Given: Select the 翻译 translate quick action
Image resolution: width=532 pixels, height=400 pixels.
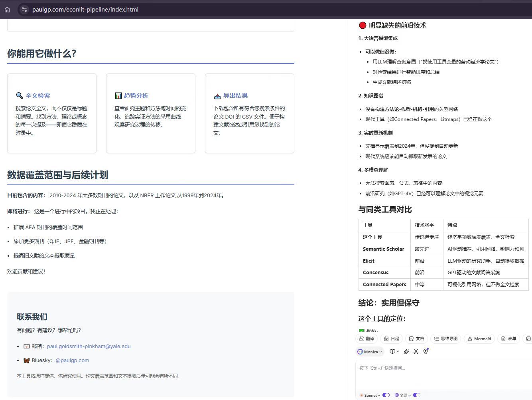Looking at the screenshot, I should pos(366,339).
